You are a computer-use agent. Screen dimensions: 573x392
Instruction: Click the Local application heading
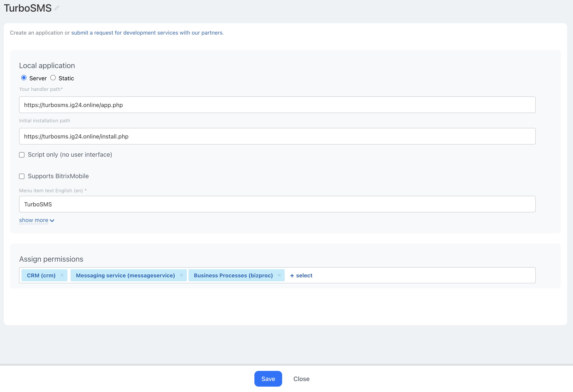click(47, 66)
